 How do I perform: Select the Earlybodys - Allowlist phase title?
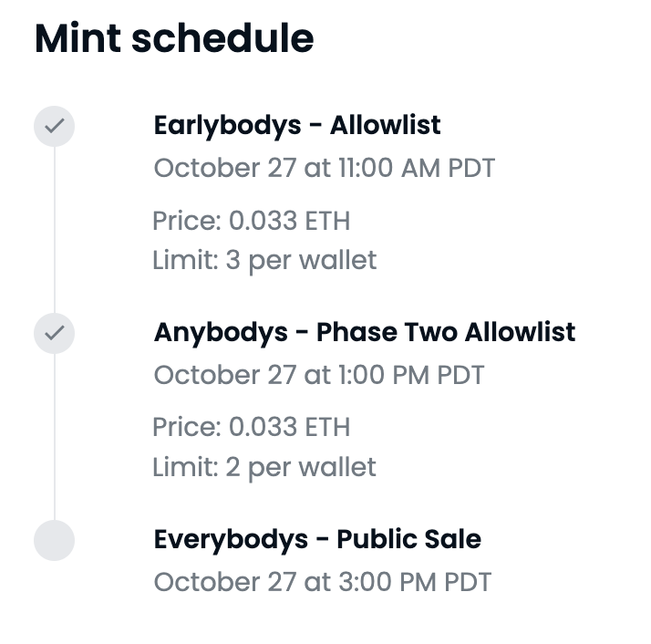[297, 125]
